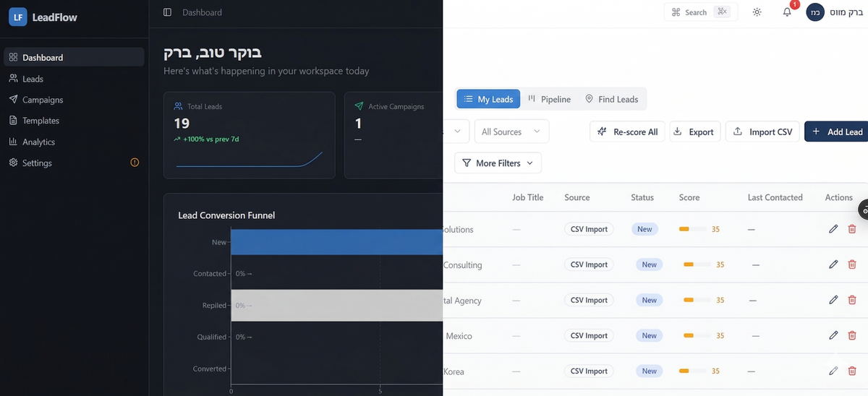The image size is (868, 396).
Task: Click the LeadFlow LF logo
Action: (18, 17)
